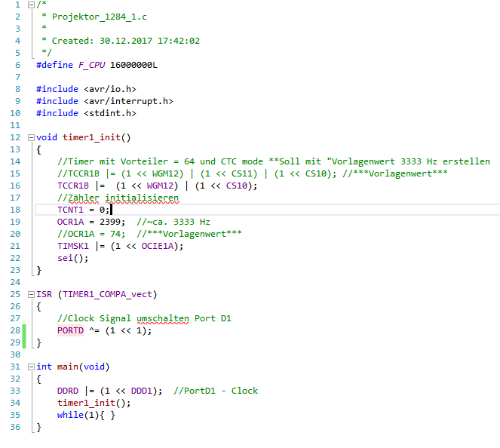
Task: Click the highlighted PORTD identifier
Action: [70, 330]
